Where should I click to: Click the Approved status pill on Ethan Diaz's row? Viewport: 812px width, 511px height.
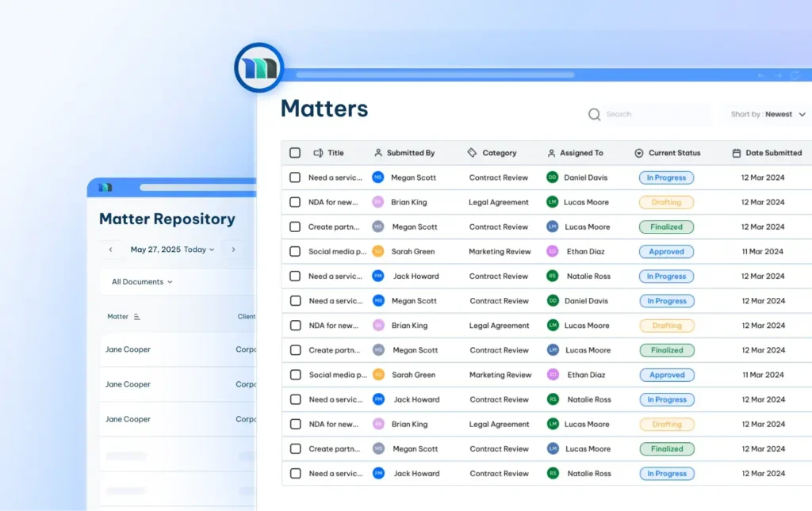click(666, 251)
